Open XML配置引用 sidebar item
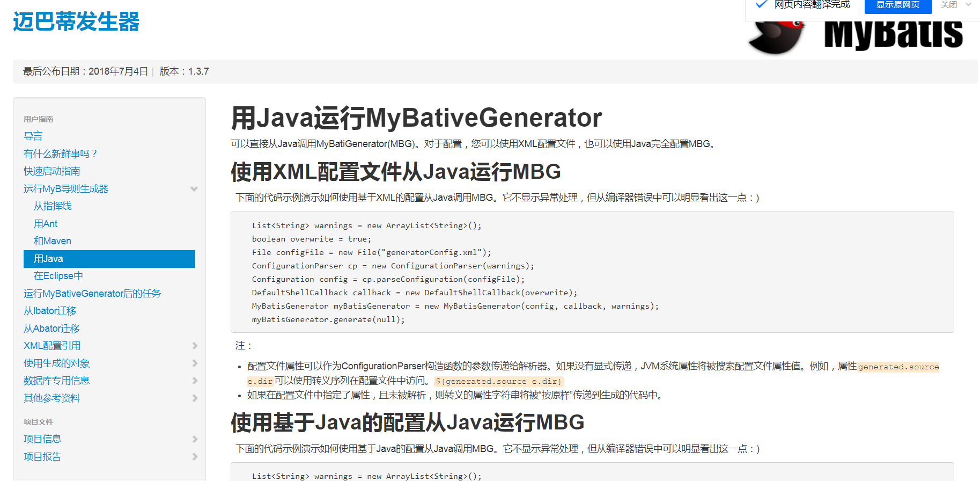 (52, 346)
